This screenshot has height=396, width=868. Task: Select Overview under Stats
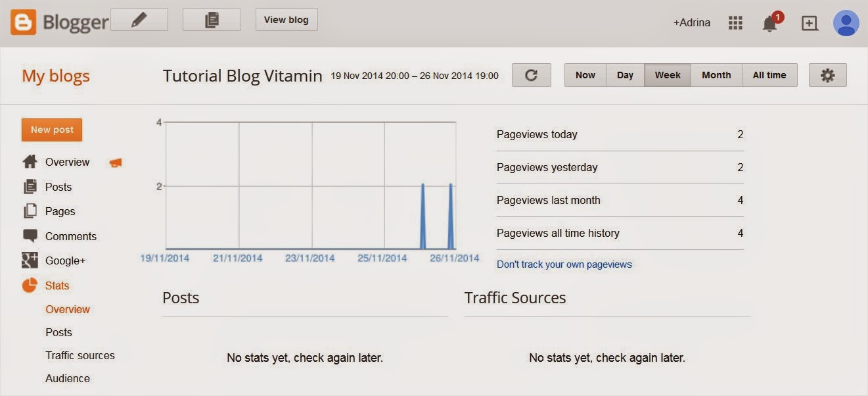coord(68,309)
